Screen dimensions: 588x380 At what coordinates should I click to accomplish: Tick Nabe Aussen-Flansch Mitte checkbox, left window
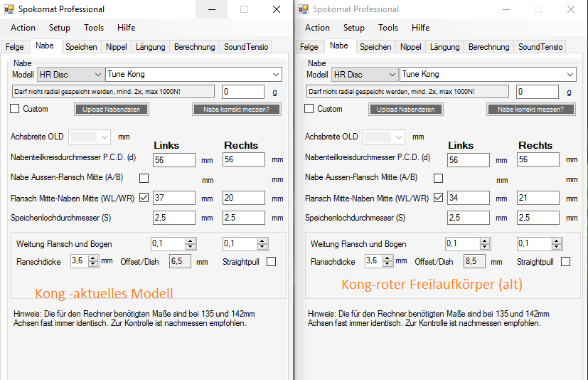pos(144,178)
